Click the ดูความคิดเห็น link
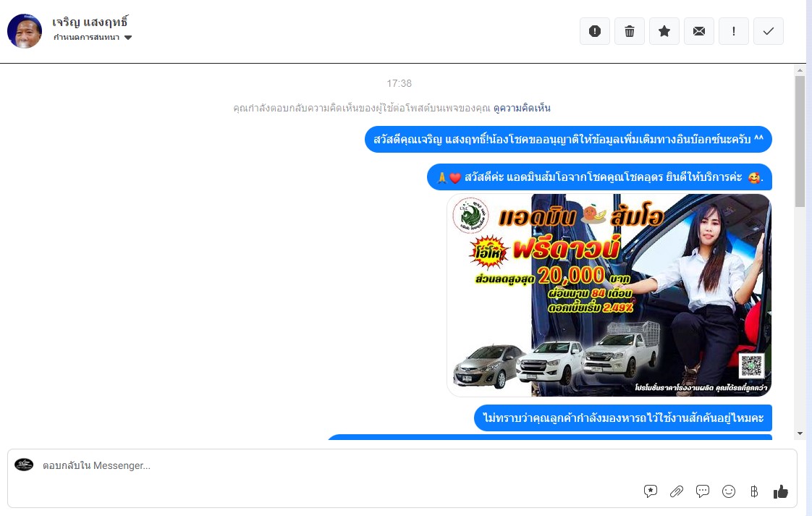 (522, 108)
